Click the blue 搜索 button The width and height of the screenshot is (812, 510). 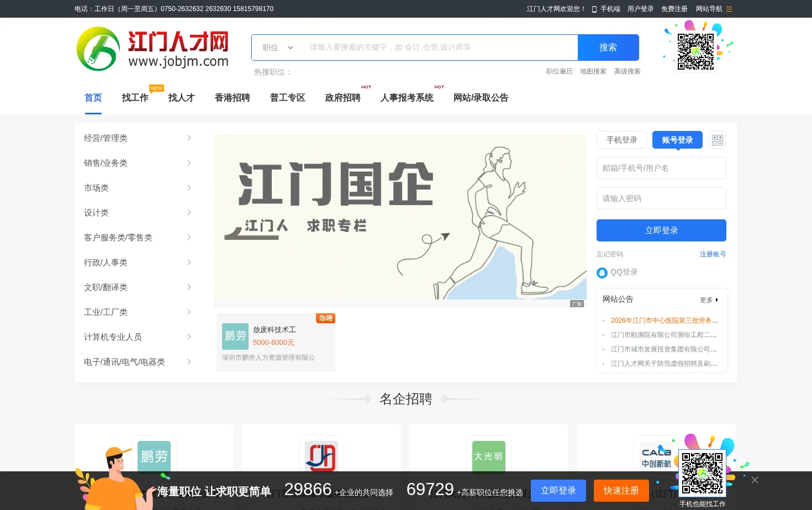608,48
